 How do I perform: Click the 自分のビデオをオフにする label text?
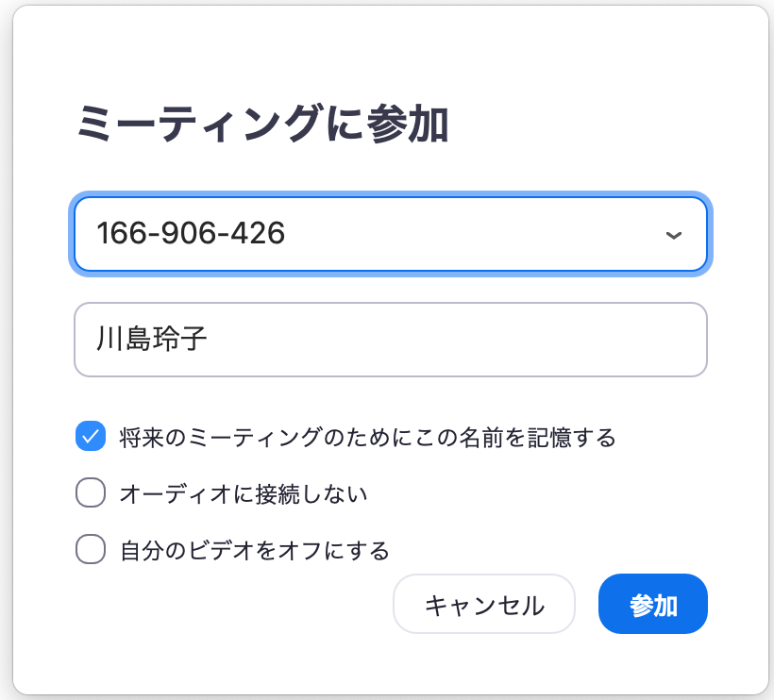point(254,549)
